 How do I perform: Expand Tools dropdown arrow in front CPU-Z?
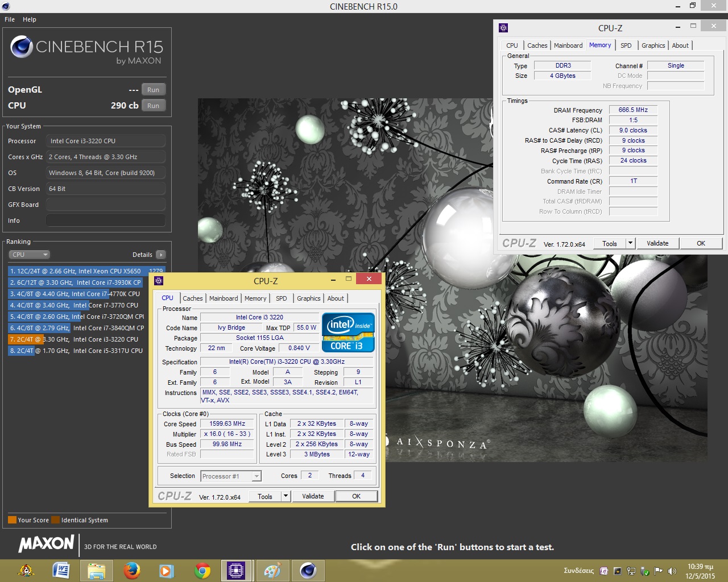pyautogui.click(x=286, y=496)
